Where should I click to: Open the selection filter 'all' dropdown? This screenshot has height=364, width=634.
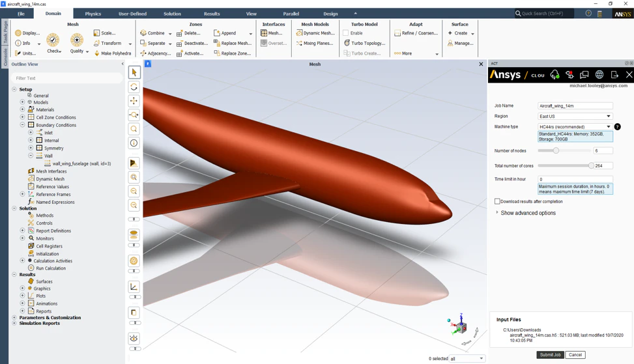467,359
